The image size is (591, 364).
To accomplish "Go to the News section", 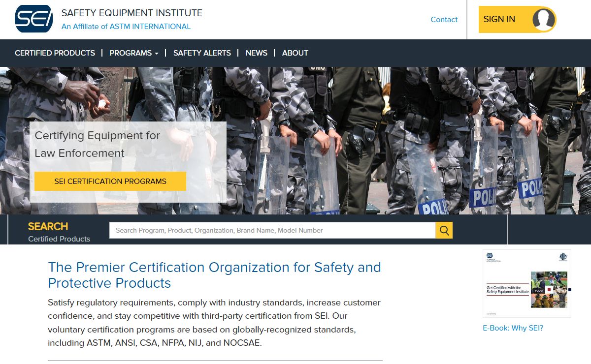I will coord(257,53).
